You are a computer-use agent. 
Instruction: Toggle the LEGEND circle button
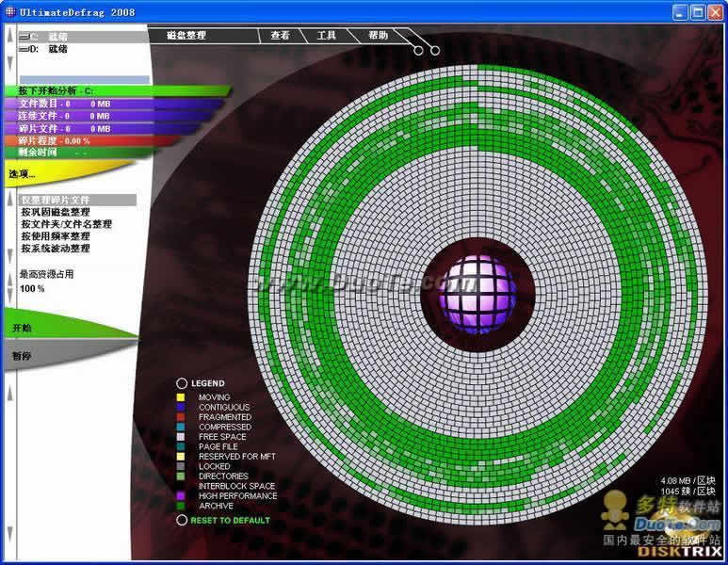pos(182,383)
